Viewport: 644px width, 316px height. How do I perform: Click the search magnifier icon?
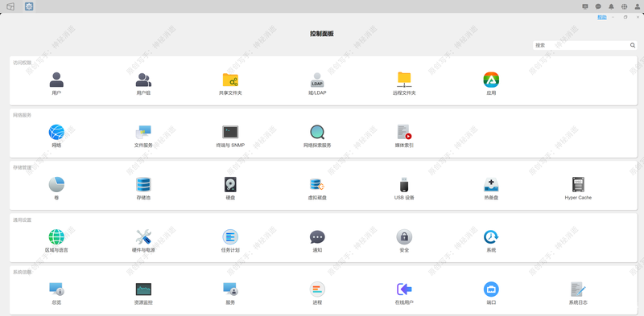[x=633, y=45]
